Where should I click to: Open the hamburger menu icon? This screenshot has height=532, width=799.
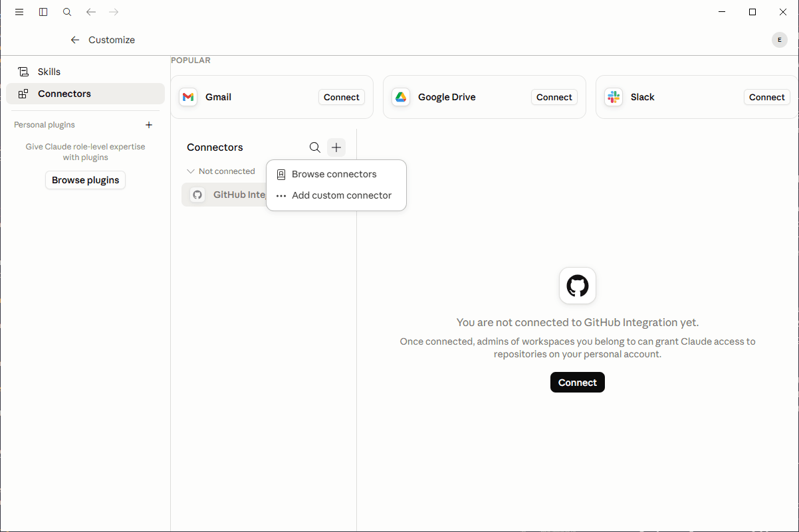click(19, 12)
